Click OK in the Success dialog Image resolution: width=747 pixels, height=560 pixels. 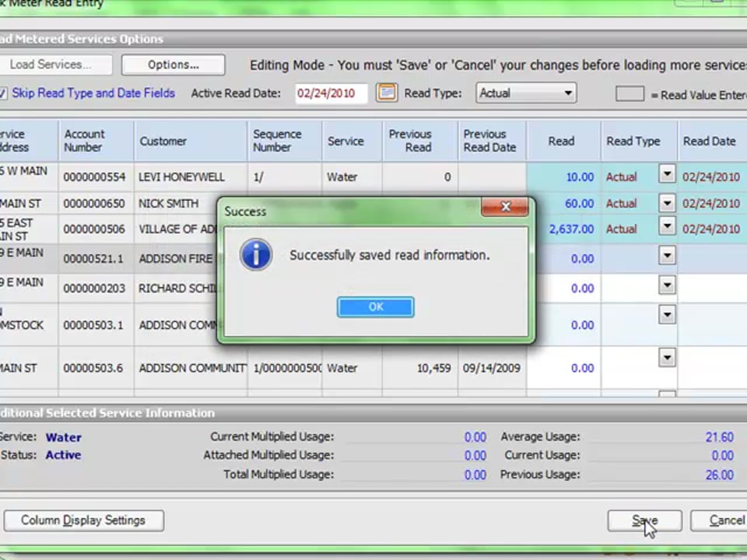[x=375, y=307]
